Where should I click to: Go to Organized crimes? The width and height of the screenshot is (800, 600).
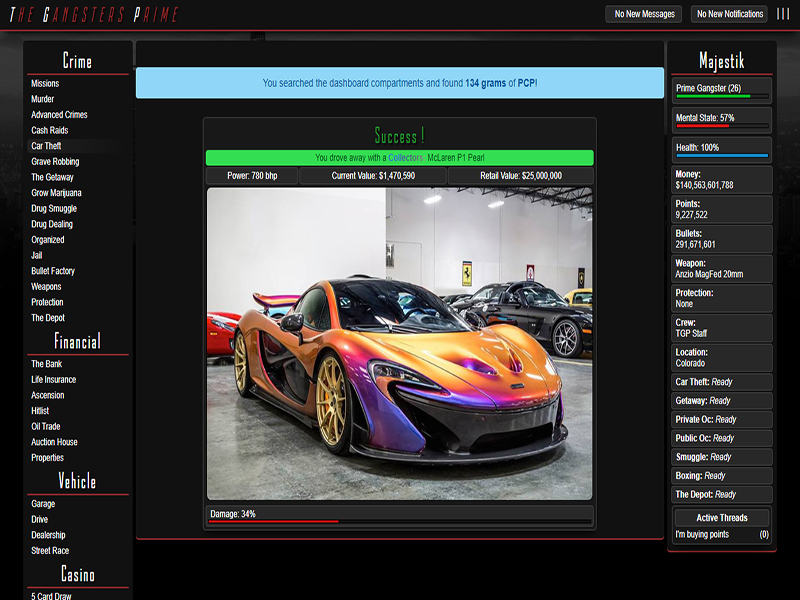point(47,240)
